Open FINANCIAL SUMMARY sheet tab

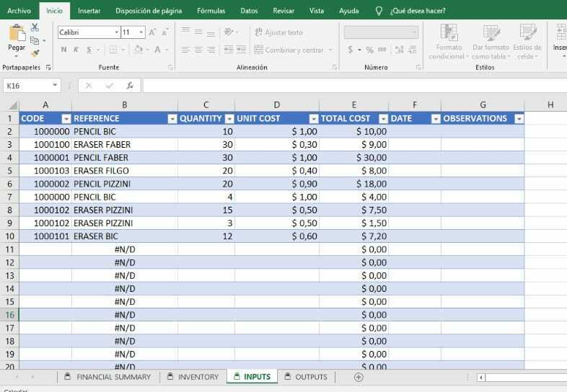click(107, 377)
